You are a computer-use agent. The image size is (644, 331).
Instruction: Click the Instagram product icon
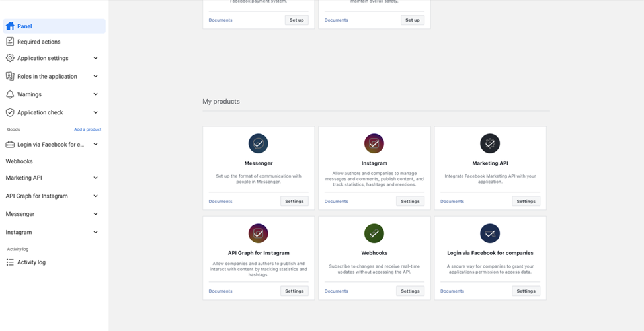pyautogui.click(x=374, y=143)
